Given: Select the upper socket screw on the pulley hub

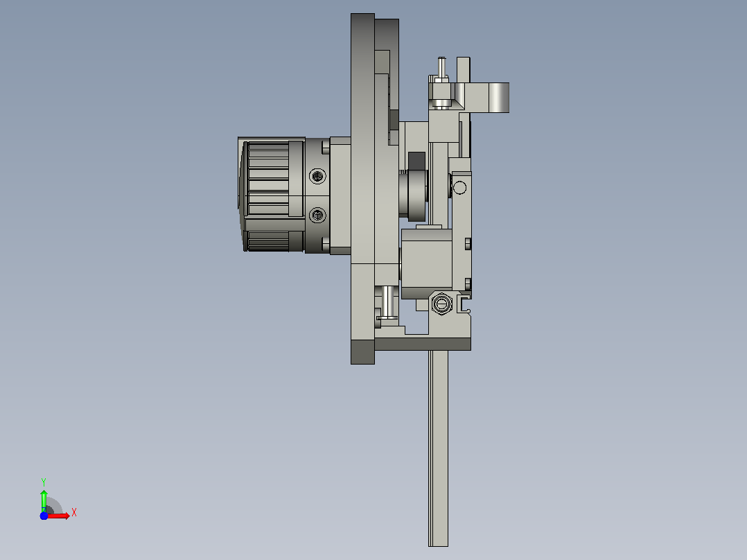Looking at the screenshot, I should (x=318, y=176).
